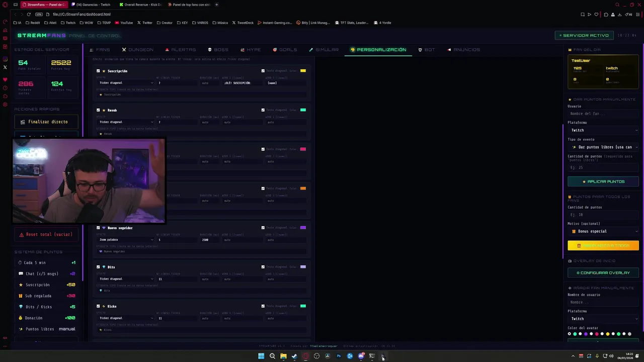Pick the lavender Bits color swatch

click(303, 267)
